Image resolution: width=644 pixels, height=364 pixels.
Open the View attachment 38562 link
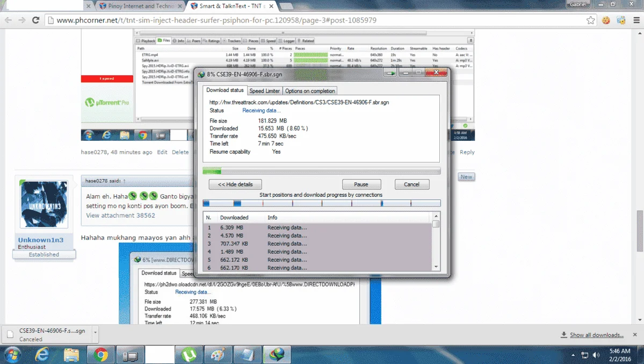120,216
